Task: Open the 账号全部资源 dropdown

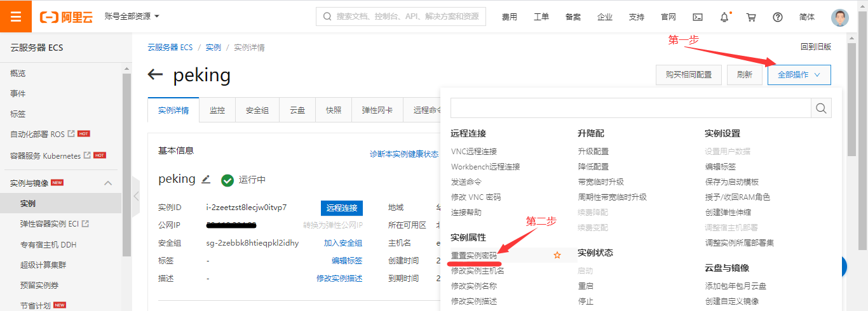Action: (132, 17)
